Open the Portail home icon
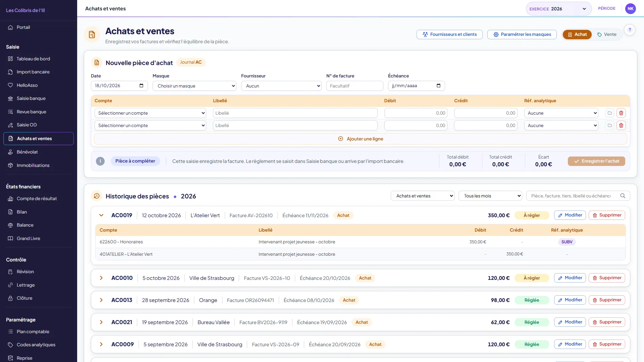 pos(10,27)
